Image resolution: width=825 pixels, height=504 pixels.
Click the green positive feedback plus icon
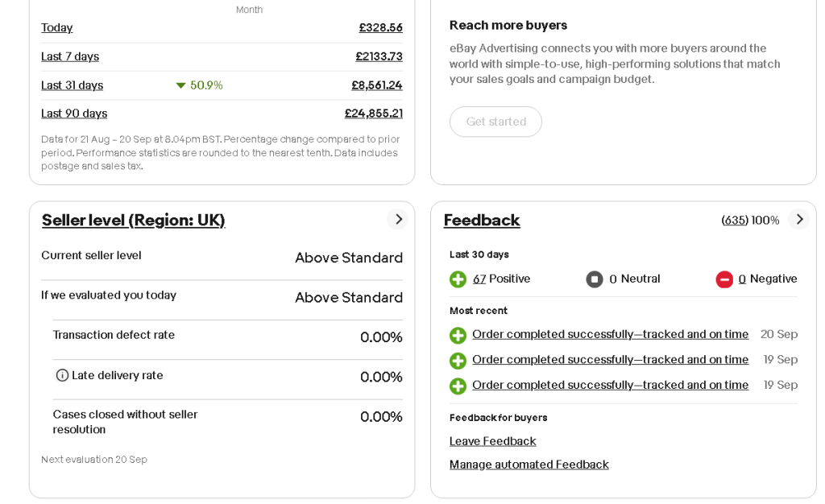[x=458, y=279]
